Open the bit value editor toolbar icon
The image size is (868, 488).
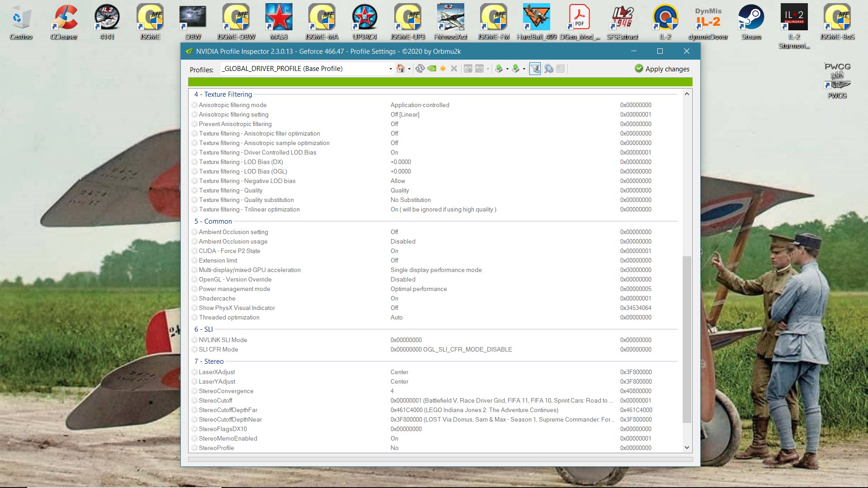[561, 69]
